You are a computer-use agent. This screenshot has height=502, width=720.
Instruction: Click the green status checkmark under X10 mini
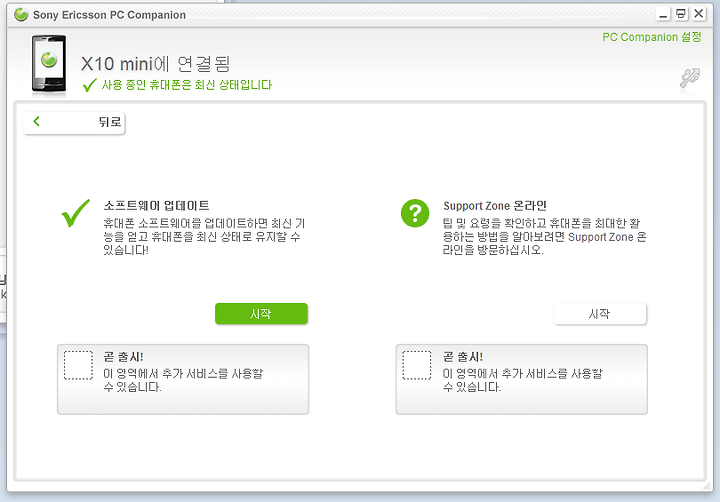point(89,85)
